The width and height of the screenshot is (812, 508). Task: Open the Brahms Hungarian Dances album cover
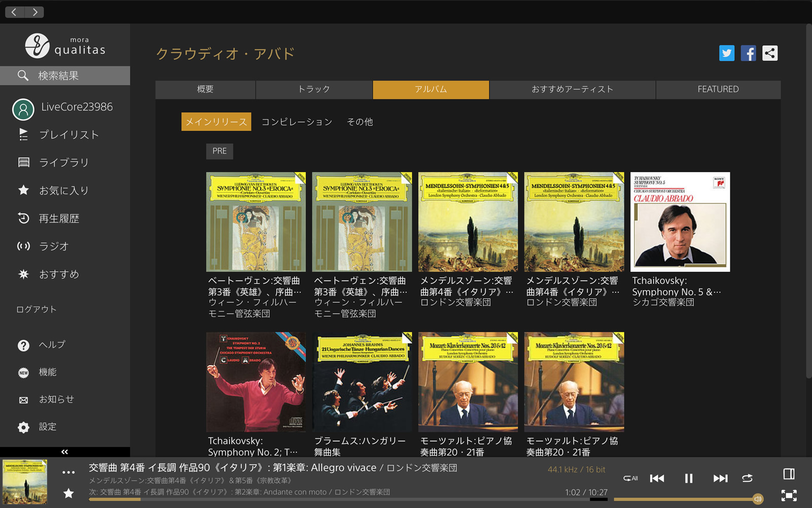[362, 382]
